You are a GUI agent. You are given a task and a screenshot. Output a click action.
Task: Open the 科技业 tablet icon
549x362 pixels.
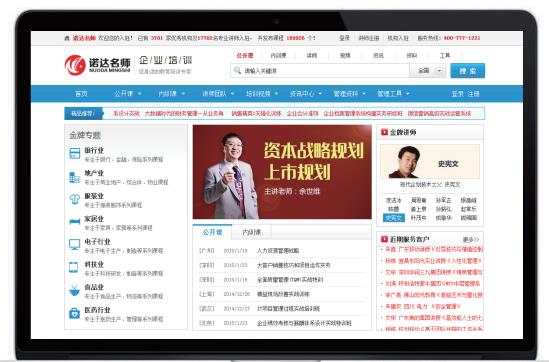[x=74, y=267]
